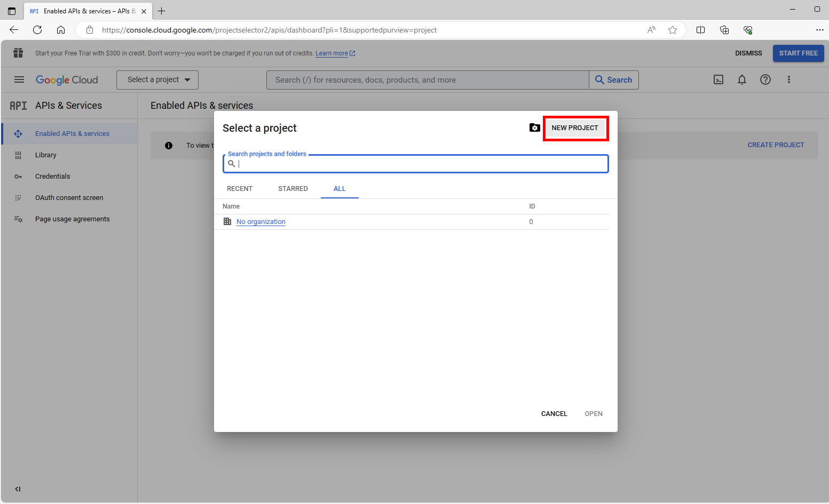The width and height of the screenshot is (829, 504).
Task: Switch to the STARRED tab
Action: pyautogui.click(x=293, y=189)
